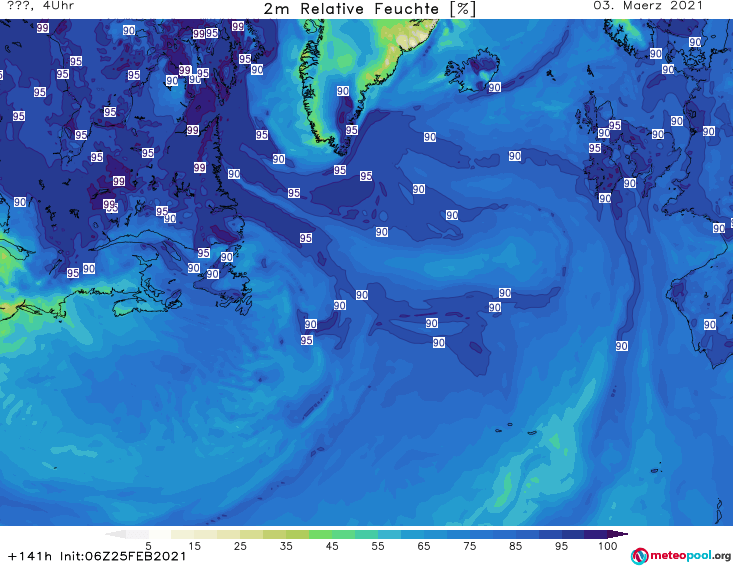This screenshot has width=733, height=566.
Task: Click the legend value "5"
Action: coord(148,546)
